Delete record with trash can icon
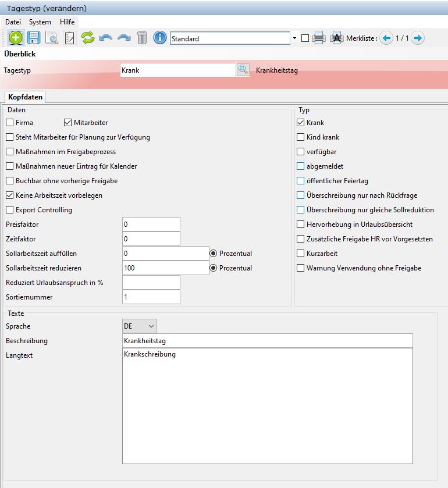This screenshot has width=448, height=488. point(142,38)
